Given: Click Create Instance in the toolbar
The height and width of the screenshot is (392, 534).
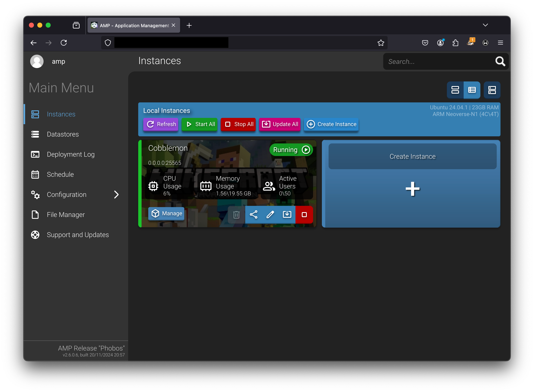Looking at the screenshot, I should (x=331, y=124).
